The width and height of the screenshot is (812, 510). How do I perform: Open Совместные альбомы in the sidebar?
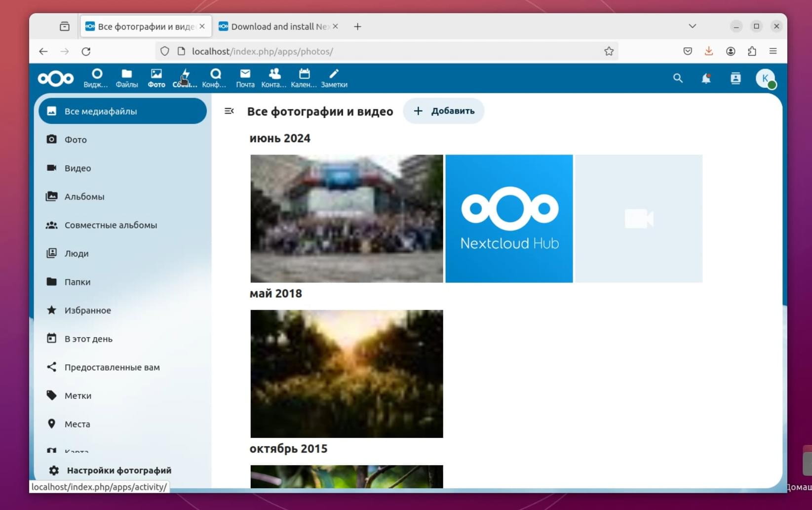(122, 225)
